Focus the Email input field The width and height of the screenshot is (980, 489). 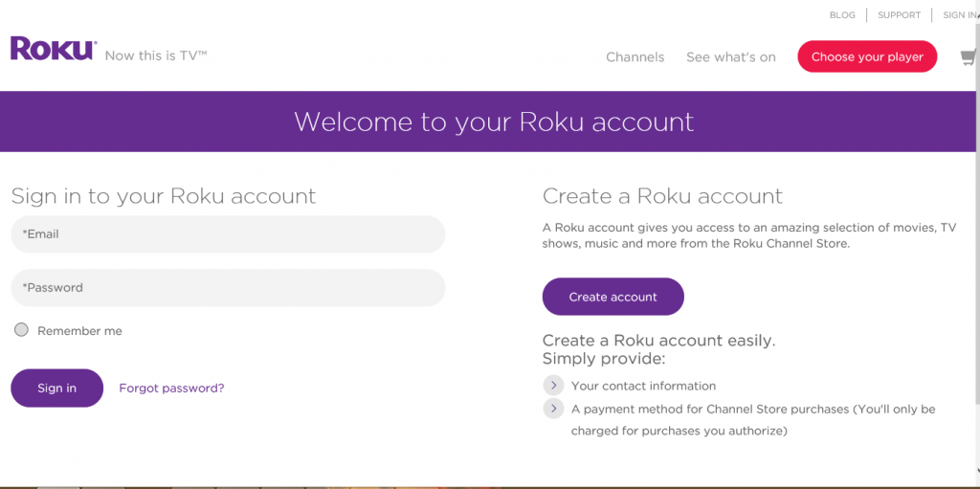(228, 234)
